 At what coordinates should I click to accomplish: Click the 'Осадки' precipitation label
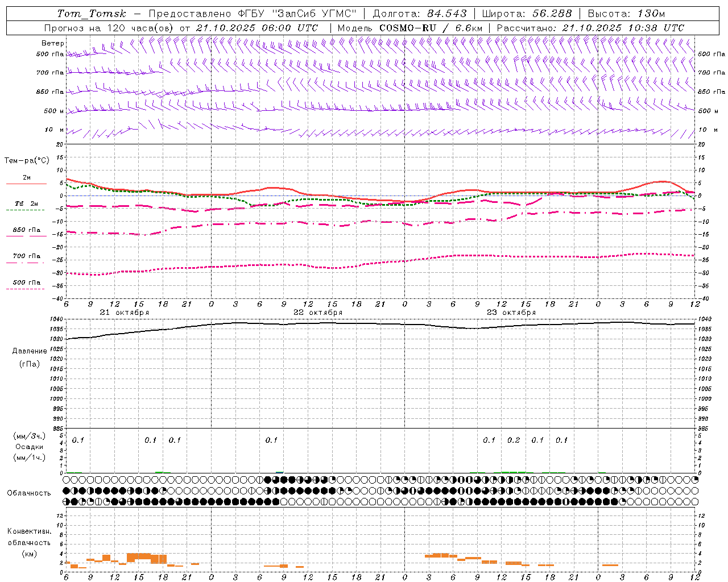30,447
